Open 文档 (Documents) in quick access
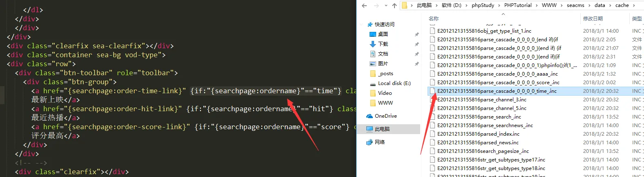 383,54
